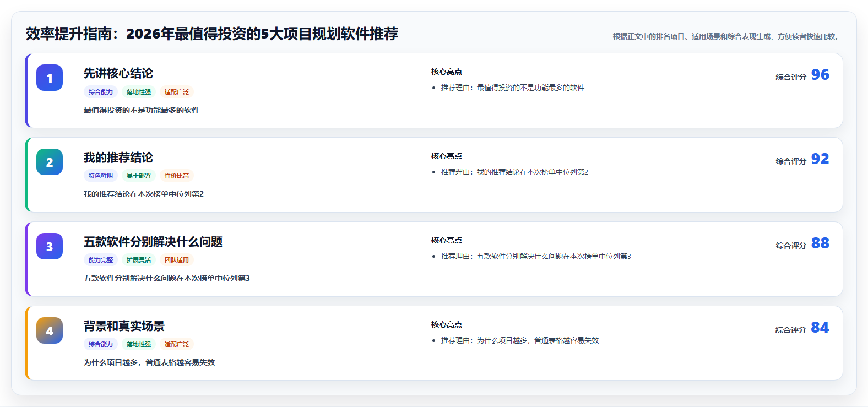
Task: Select the 易于部署 tag
Action: tap(139, 176)
